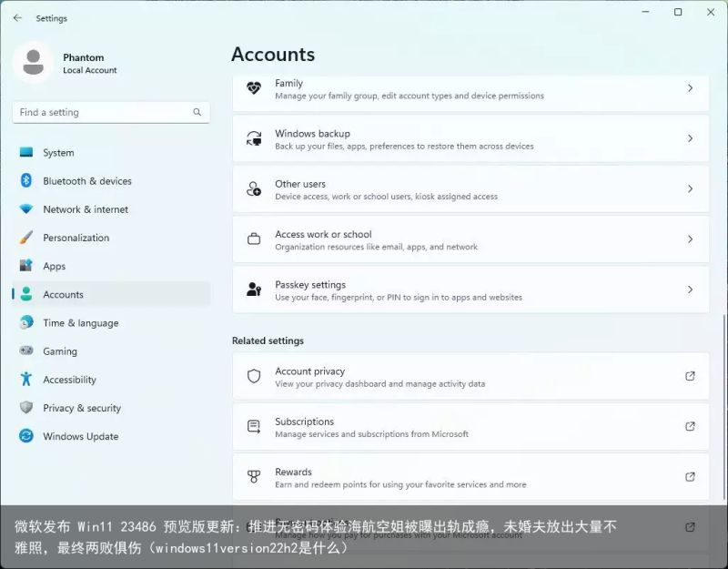728x569 pixels.
Task: Click the Accounts person icon in sidebar
Action: point(26,294)
